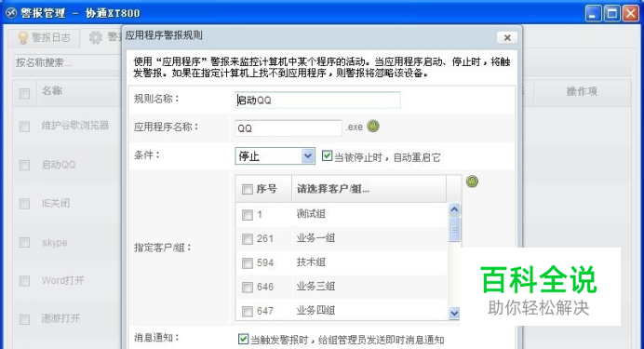Open the 警报日志 tab with bulb icon

pos(45,38)
